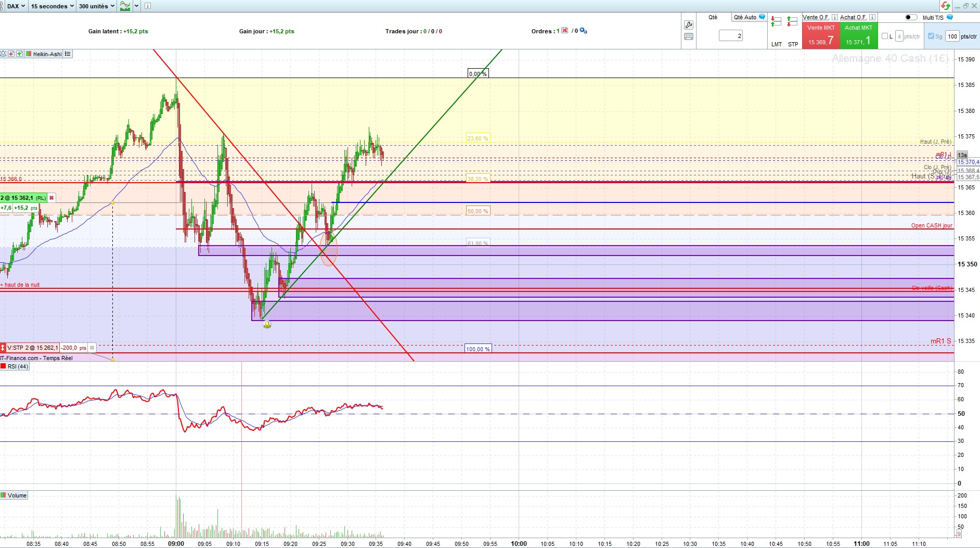
Task: Click the keyboard shortcut icon
Action: (689, 36)
